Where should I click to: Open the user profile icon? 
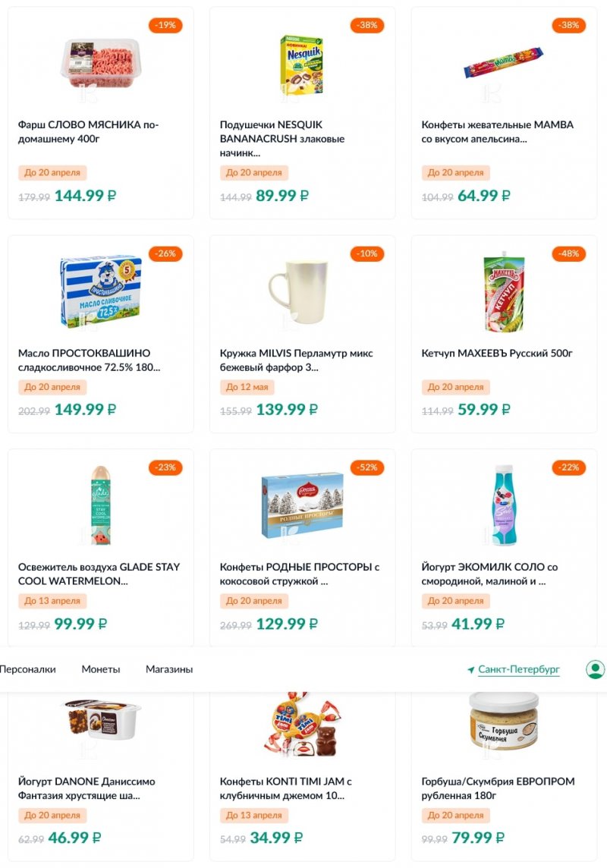click(x=595, y=669)
